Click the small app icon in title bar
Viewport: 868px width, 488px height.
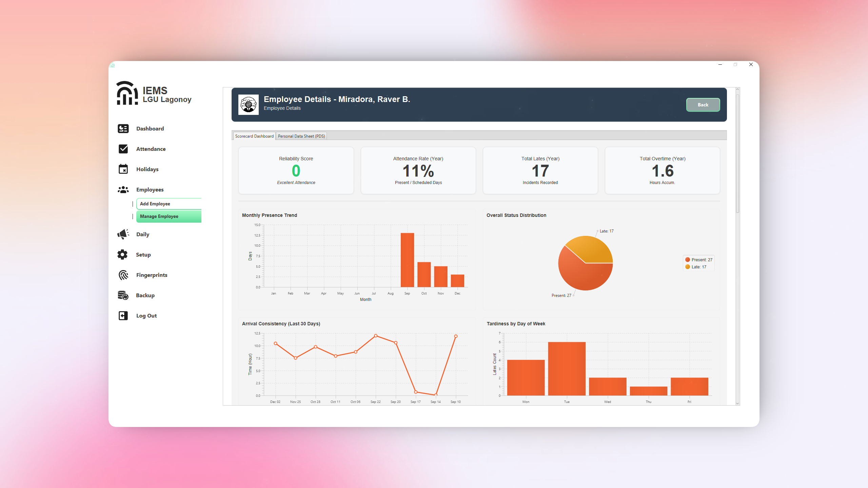(112, 65)
